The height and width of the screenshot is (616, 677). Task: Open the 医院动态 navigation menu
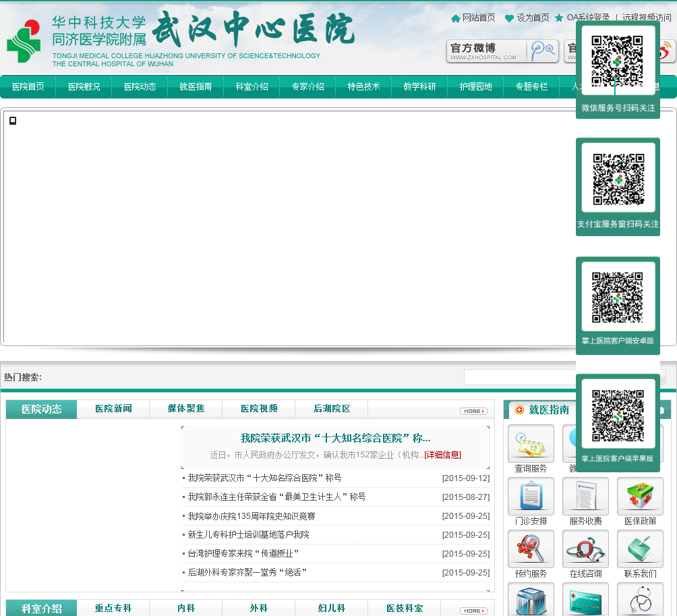pos(140,87)
